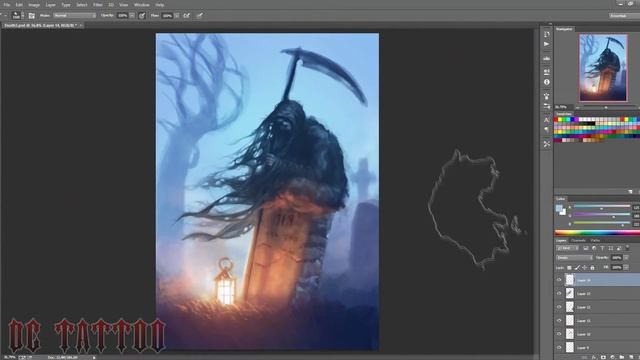Open the Paragraph panel icon
640x360 pixels.
point(547,130)
